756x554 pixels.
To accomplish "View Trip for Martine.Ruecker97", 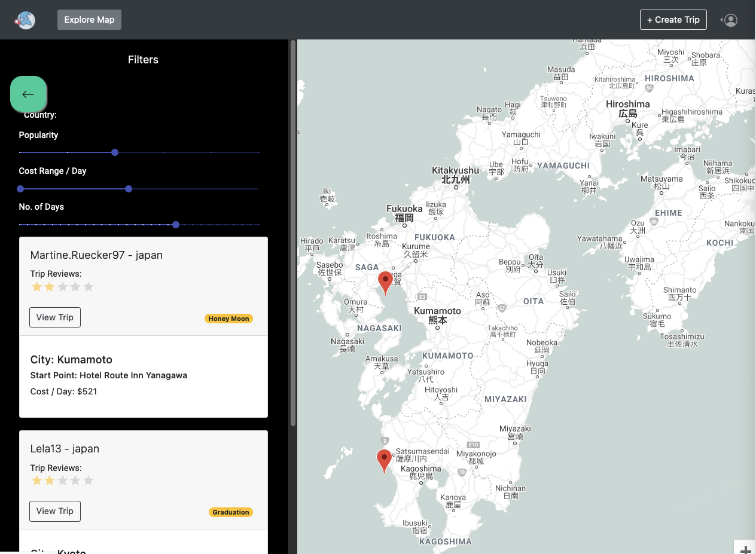I will (55, 317).
